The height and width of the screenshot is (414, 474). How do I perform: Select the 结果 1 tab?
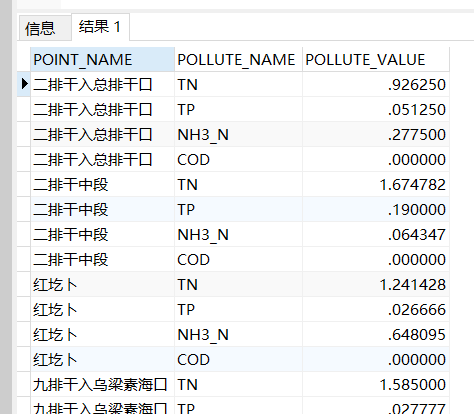(100, 27)
